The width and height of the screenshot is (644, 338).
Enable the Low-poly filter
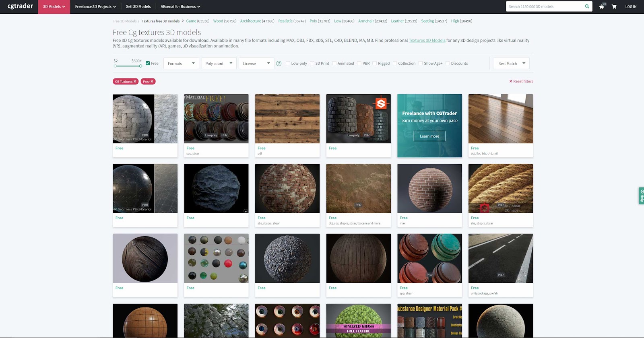click(288, 63)
